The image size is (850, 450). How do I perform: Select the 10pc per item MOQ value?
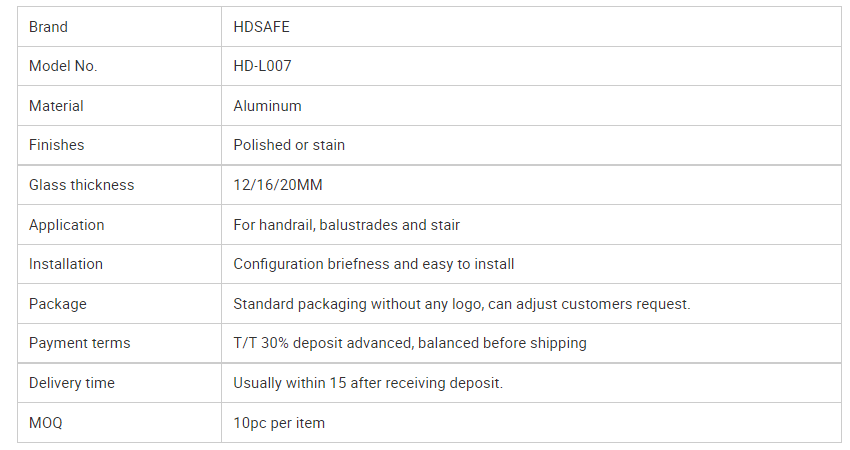pyautogui.click(x=279, y=423)
